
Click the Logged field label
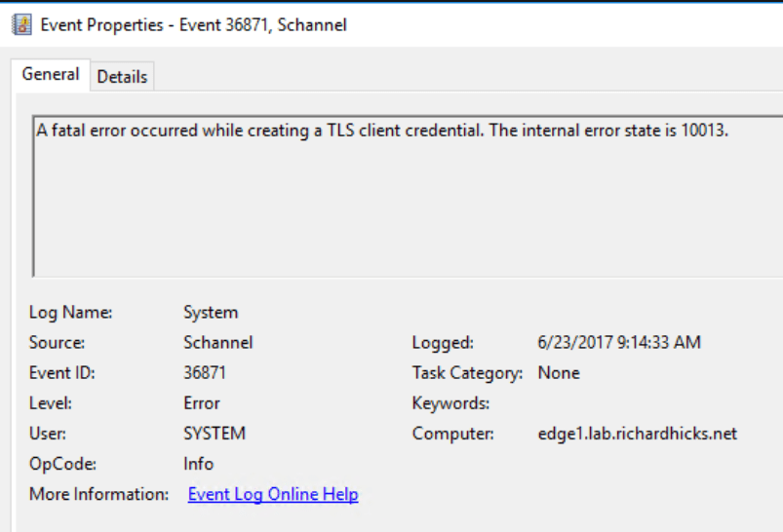443,342
